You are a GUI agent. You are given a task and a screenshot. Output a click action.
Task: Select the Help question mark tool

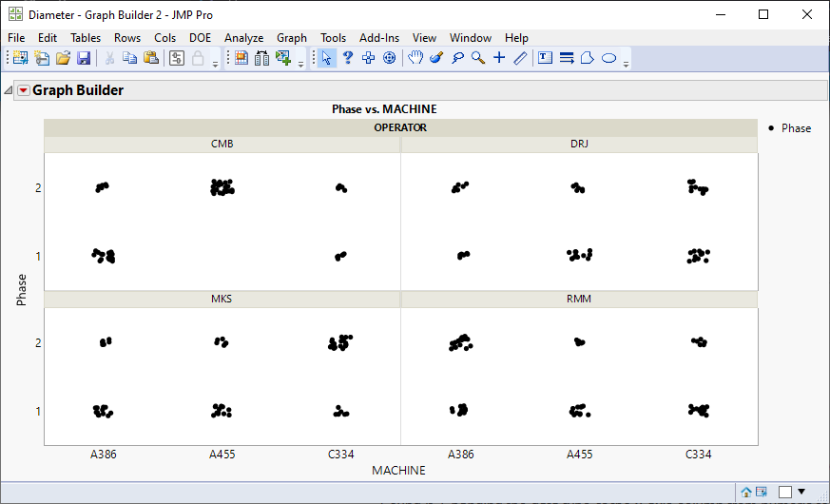click(x=348, y=58)
